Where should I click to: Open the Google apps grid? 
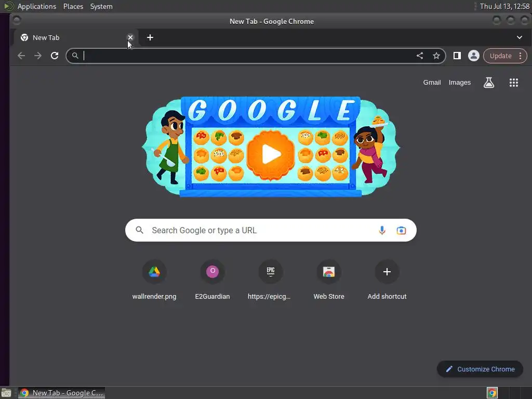[514, 83]
